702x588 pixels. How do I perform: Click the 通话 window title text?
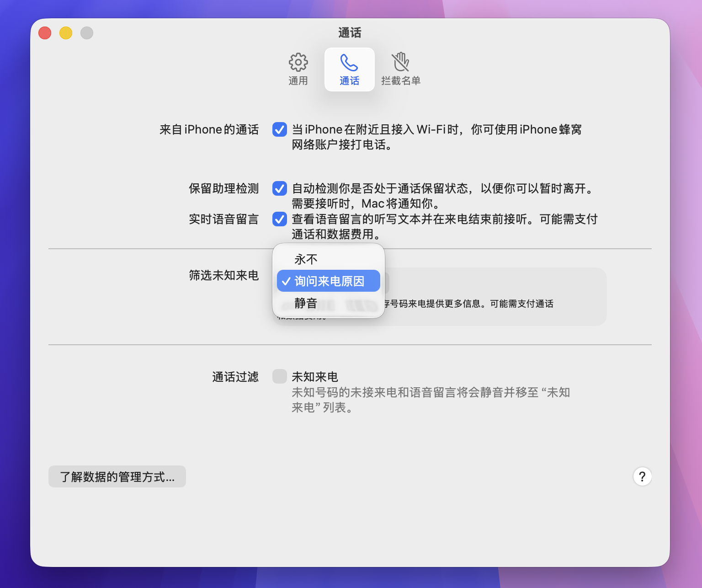click(x=350, y=33)
